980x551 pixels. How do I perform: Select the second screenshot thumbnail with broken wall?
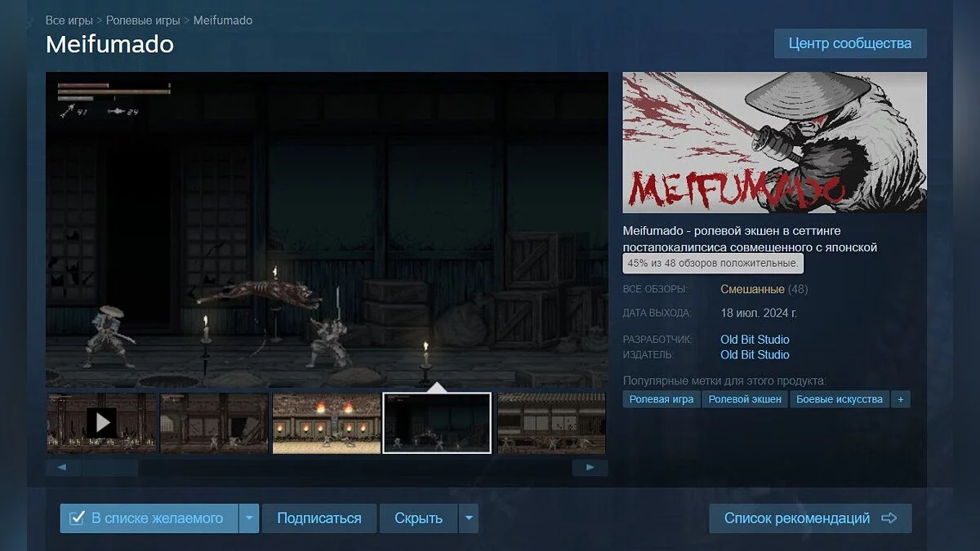pyautogui.click(x=214, y=423)
